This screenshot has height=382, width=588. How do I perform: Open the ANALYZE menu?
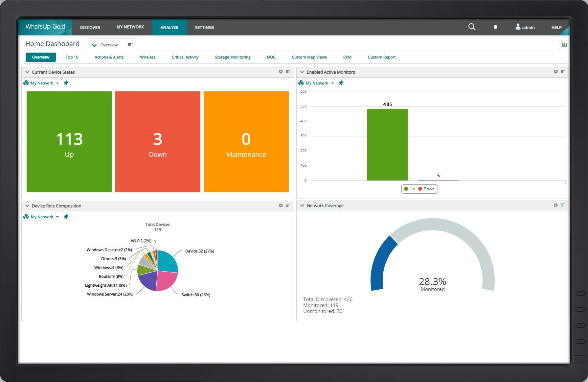[169, 27]
